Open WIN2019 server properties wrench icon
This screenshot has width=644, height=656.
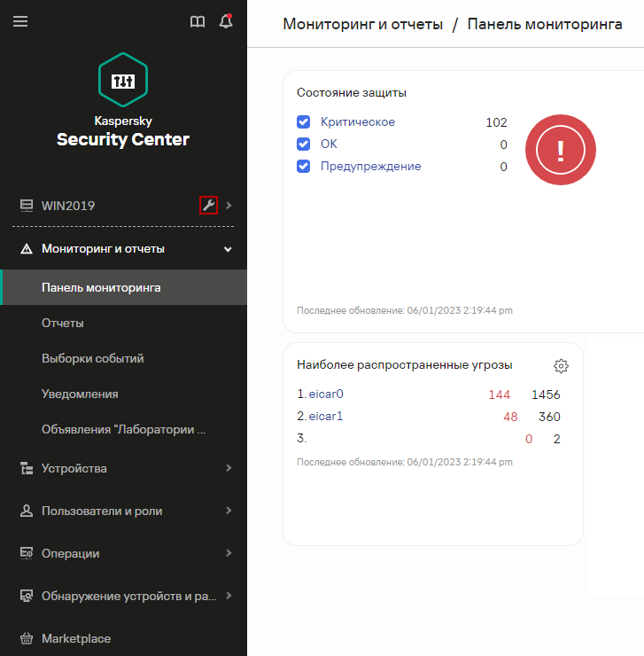click(209, 205)
